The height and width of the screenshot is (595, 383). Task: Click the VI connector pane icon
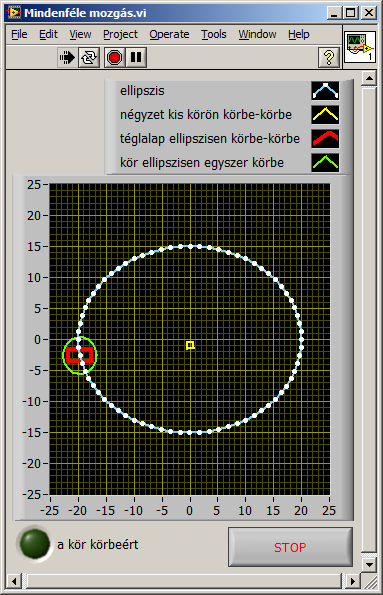[x=360, y=47]
